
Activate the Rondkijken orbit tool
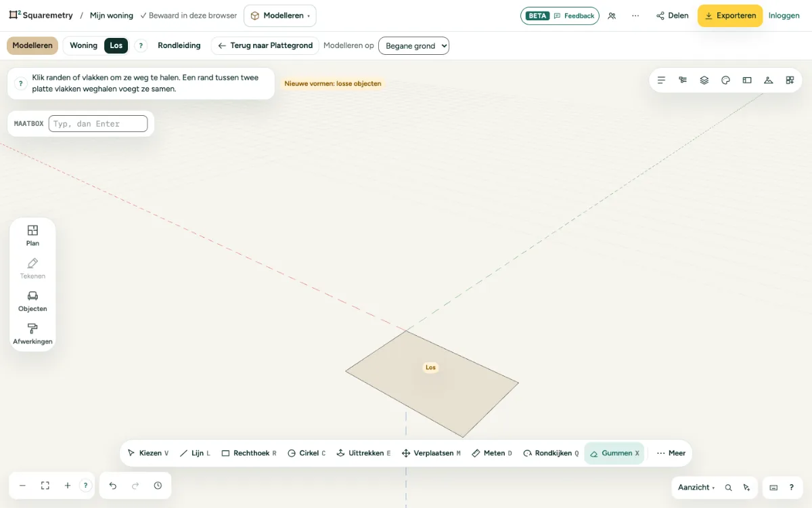coord(551,453)
